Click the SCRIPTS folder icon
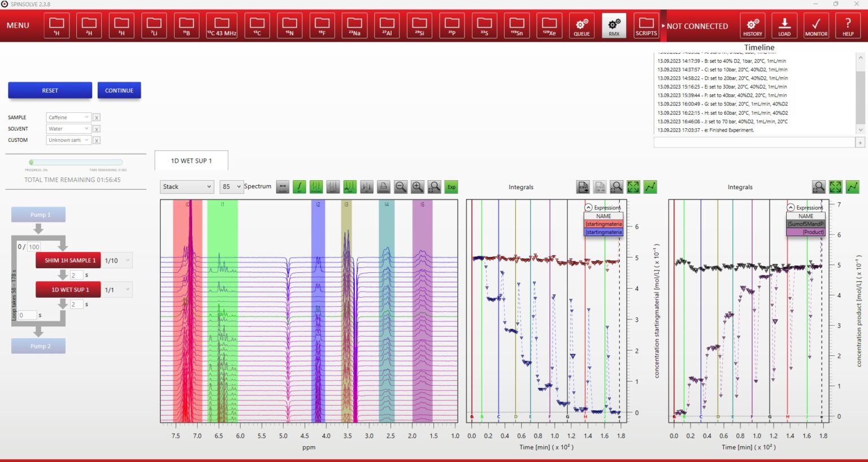This screenshot has height=462, width=868. click(646, 26)
